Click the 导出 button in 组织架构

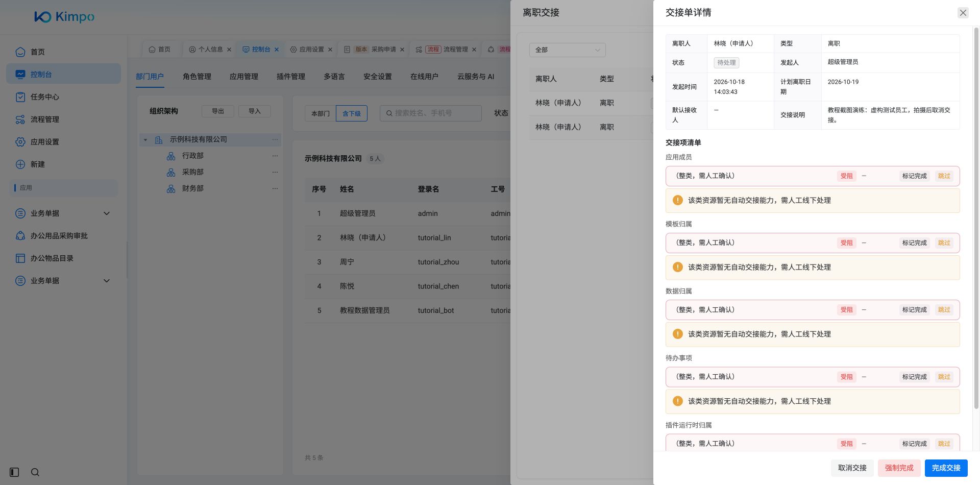tap(218, 111)
